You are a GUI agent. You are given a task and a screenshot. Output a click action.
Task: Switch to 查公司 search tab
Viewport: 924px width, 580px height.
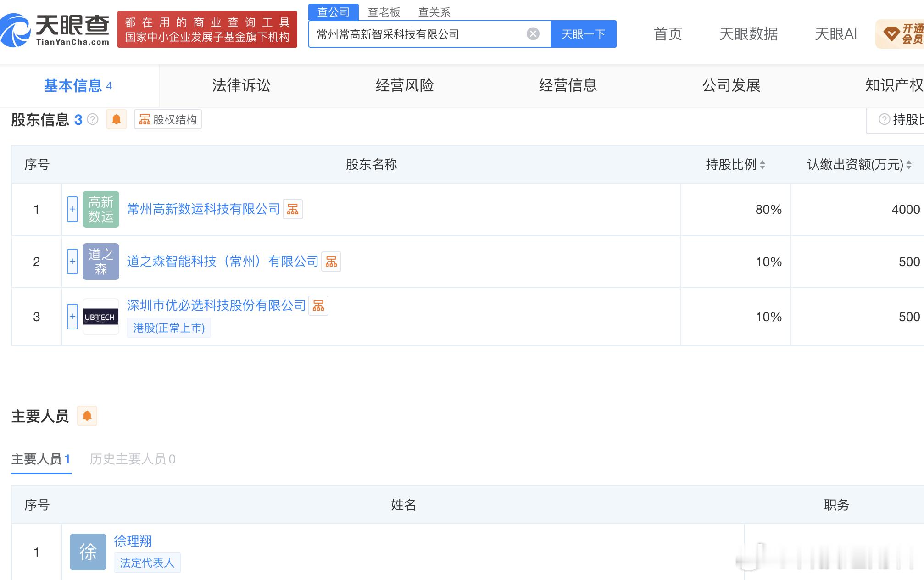click(x=334, y=12)
